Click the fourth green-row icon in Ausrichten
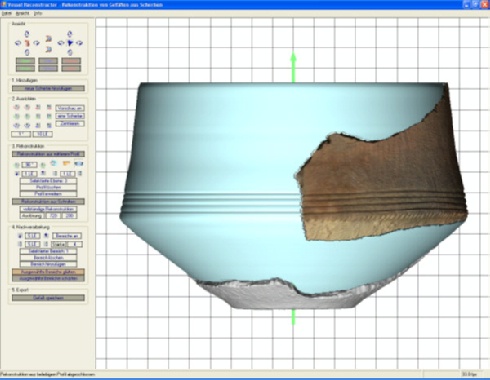Screen dimensions: 490x380 49,116
